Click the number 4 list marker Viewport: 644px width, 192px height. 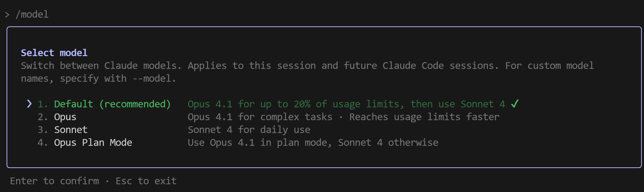(x=42, y=143)
